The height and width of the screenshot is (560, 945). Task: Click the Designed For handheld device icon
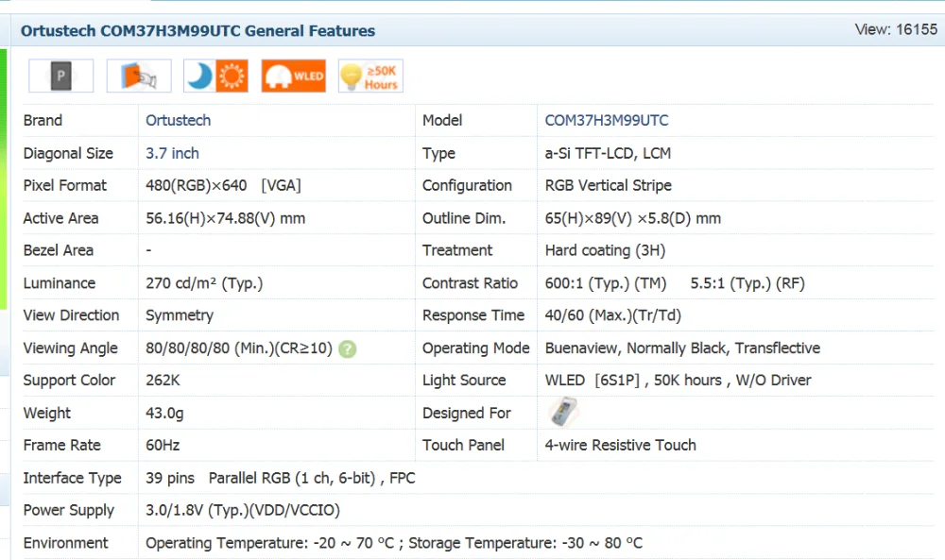pyautogui.click(x=563, y=413)
